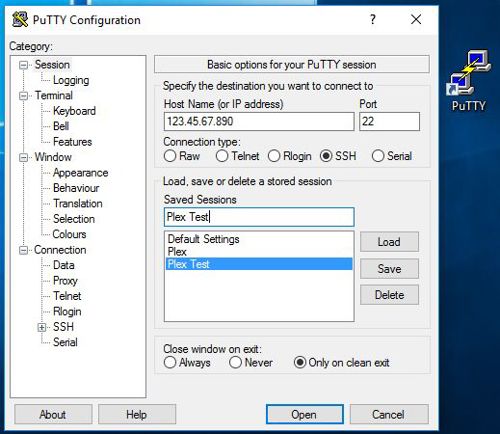The image size is (500, 434).
Task: Collapse the Terminal tree node
Action: point(23,96)
